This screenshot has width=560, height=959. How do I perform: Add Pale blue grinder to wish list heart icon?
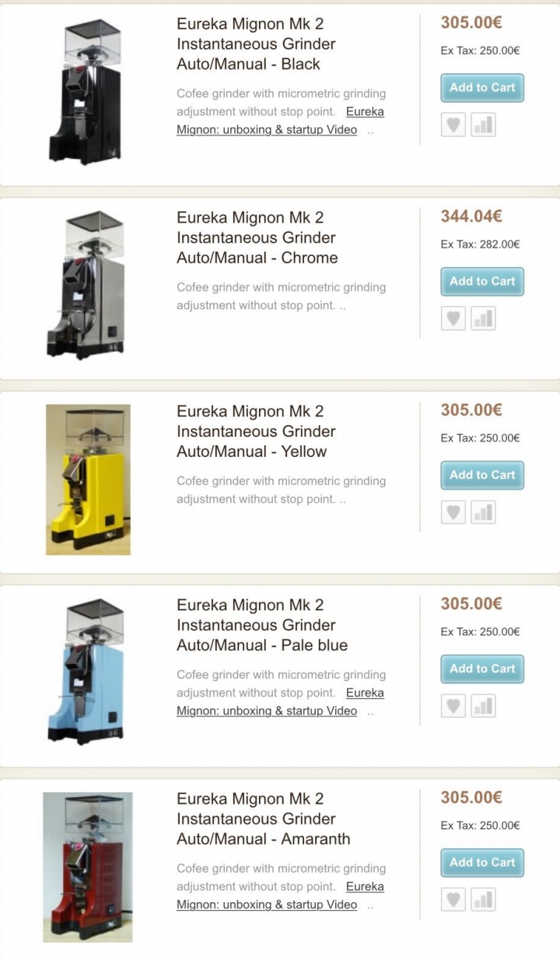[x=453, y=706]
